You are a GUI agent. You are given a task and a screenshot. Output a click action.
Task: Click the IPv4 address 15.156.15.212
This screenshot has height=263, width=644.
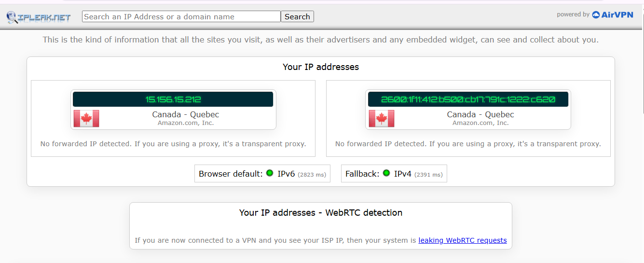pos(173,99)
